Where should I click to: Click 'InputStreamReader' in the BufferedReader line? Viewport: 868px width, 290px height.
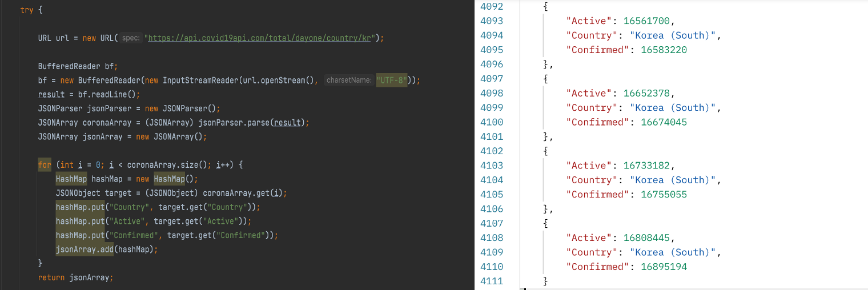[x=200, y=80]
